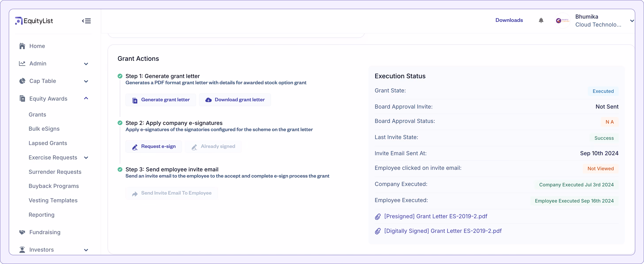Open Digitally Signed Grant Letter ES-2019-2.pdf
The width and height of the screenshot is (644, 264).
tap(443, 231)
